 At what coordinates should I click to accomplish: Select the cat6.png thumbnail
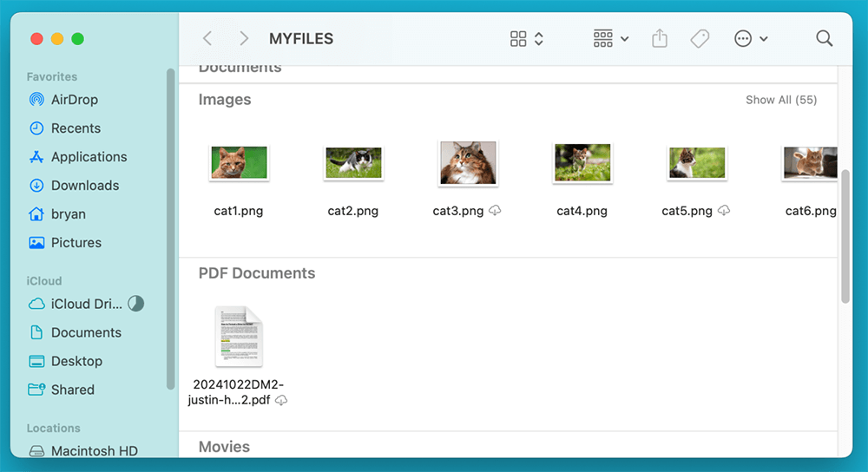tap(809, 162)
